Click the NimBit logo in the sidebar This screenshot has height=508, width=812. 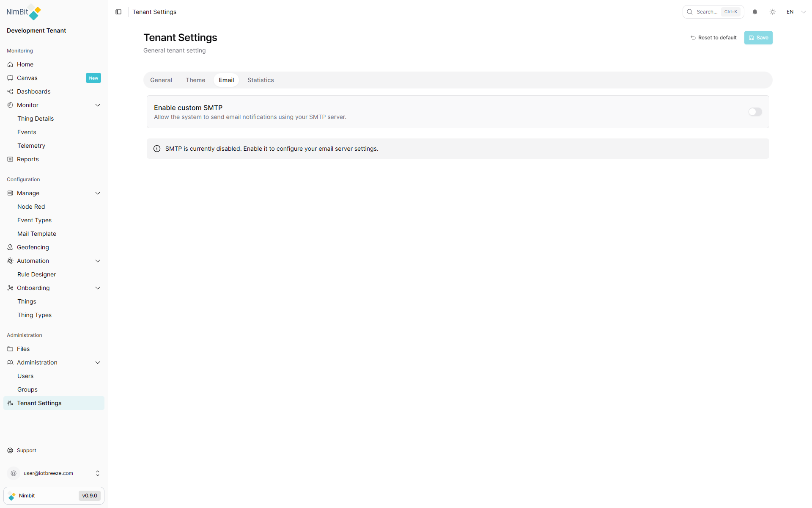(x=23, y=12)
